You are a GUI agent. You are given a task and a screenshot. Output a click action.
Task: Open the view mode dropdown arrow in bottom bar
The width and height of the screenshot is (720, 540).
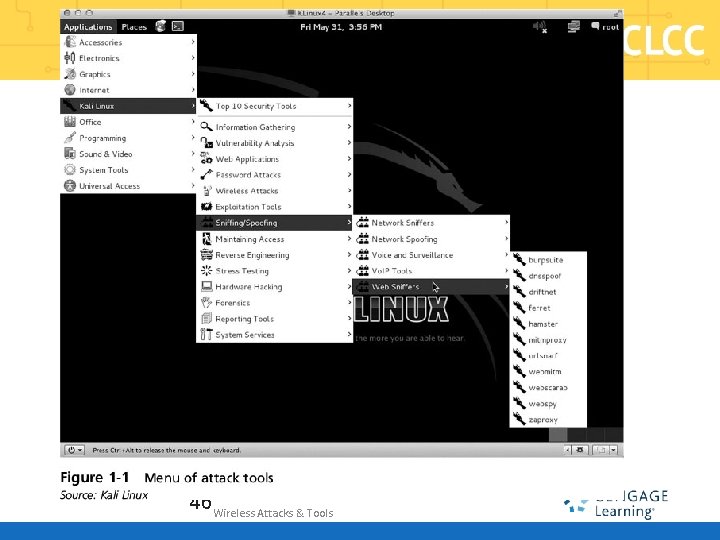coord(613,450)
